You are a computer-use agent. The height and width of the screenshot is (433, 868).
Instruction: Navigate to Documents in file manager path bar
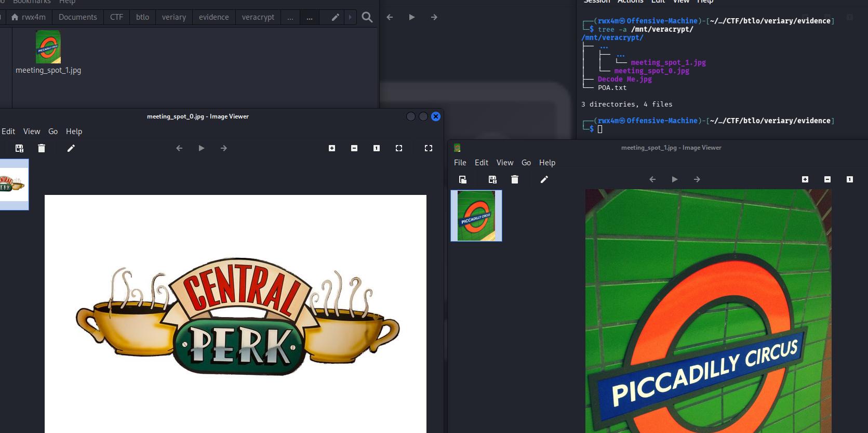coord(78,17)
